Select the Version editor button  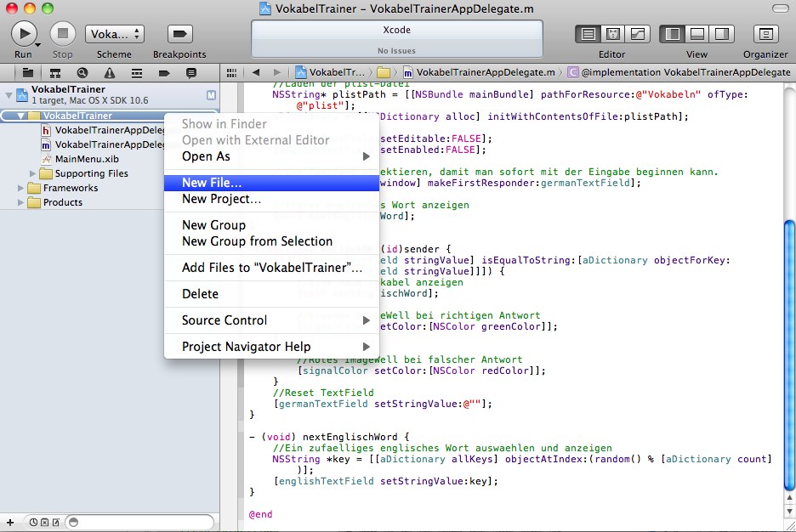tap(637, 34)
